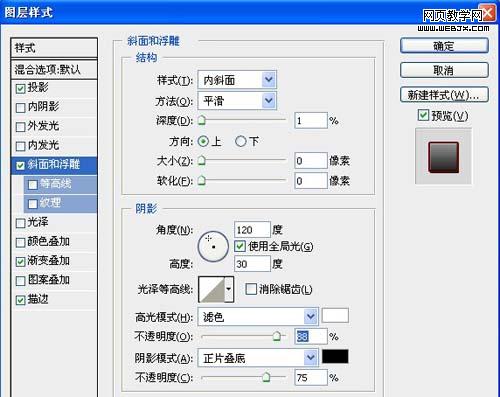Image resolution: width=500 pixels, height=397 pixels.
Task: Click the 深度 depth slider handle
Action: coord(202,120)
